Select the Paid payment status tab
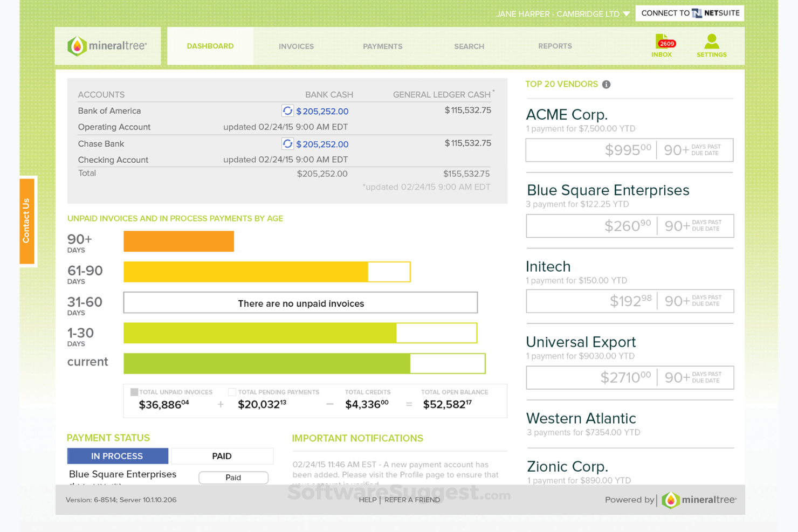Viewport: 798px width, 532px height. point(222,456)
